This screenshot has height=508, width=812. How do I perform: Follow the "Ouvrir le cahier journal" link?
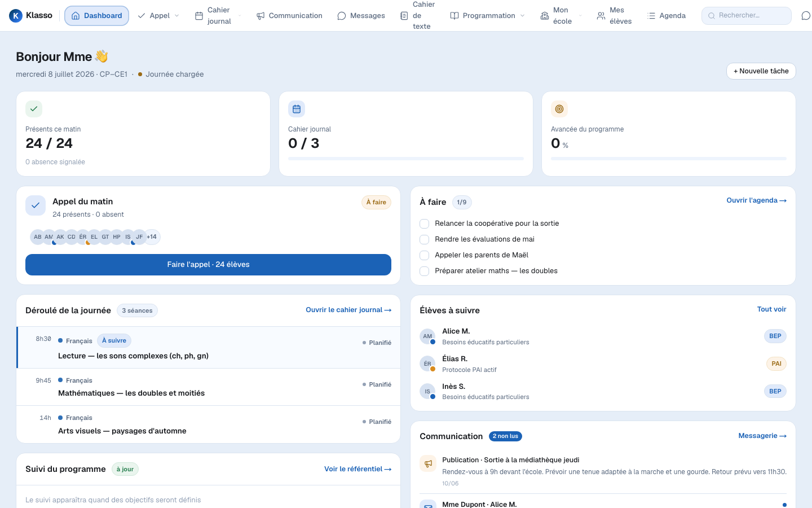[348, 310]
